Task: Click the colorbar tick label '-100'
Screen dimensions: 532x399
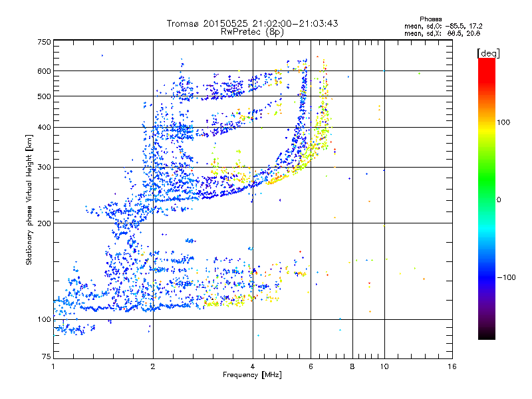Action: pos(507,277)
